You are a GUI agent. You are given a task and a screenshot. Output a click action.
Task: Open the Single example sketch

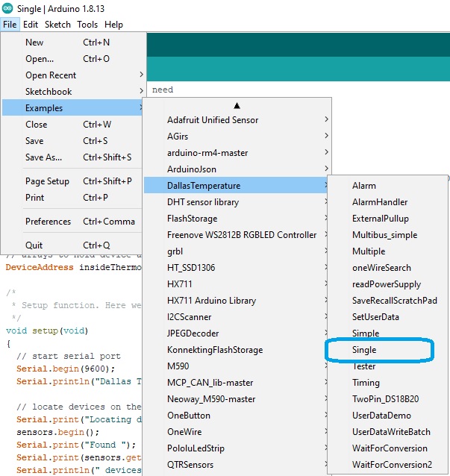click(364, 350)
